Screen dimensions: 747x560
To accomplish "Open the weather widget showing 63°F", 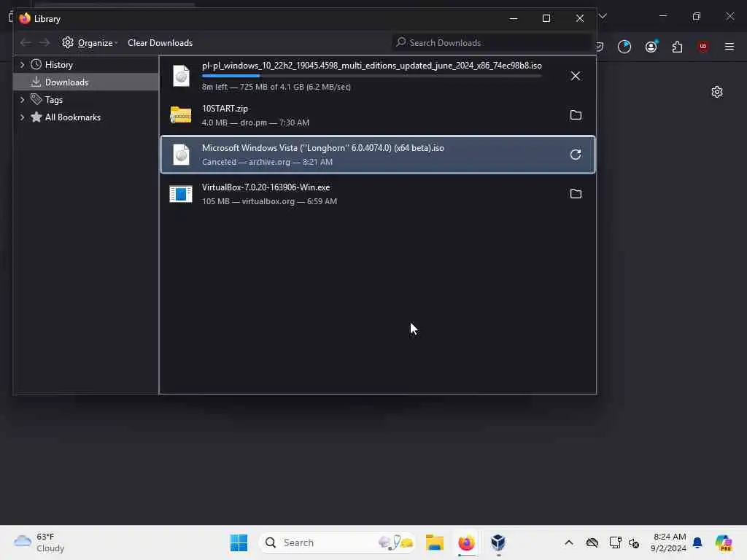I will point(39,542).
